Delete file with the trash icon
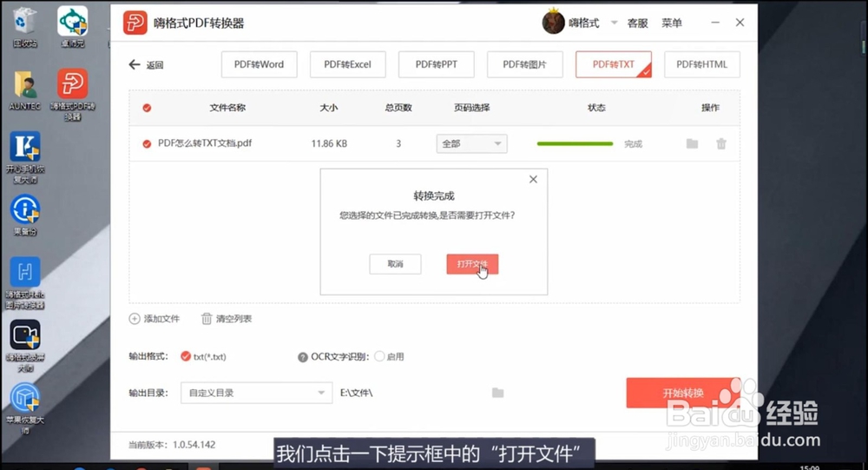868x470 pixels. pos(720,143)
